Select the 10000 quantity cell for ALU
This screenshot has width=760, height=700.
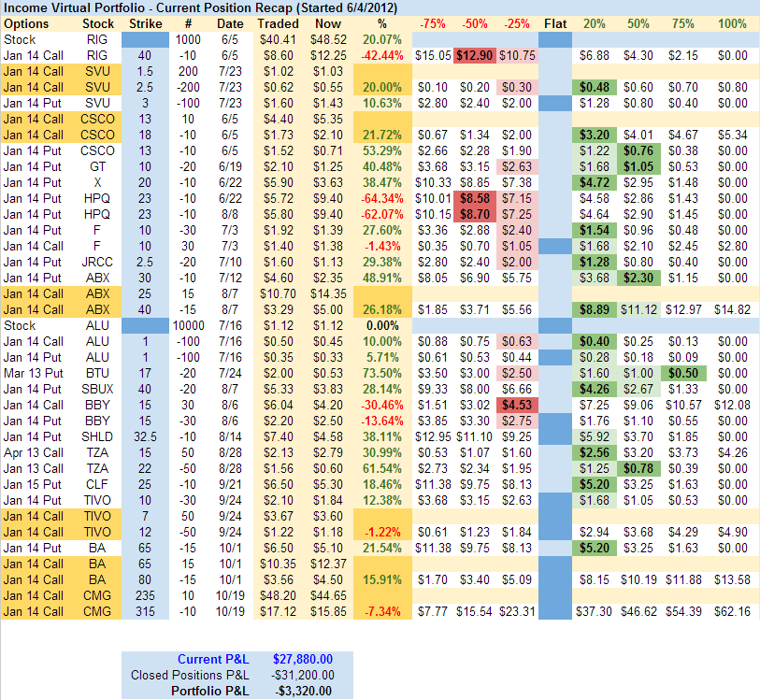coord(188,325)
